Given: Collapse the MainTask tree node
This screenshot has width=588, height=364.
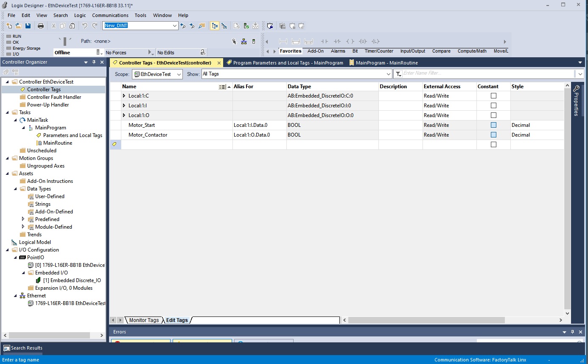Looking at the screenshot, I should [15, 120].
